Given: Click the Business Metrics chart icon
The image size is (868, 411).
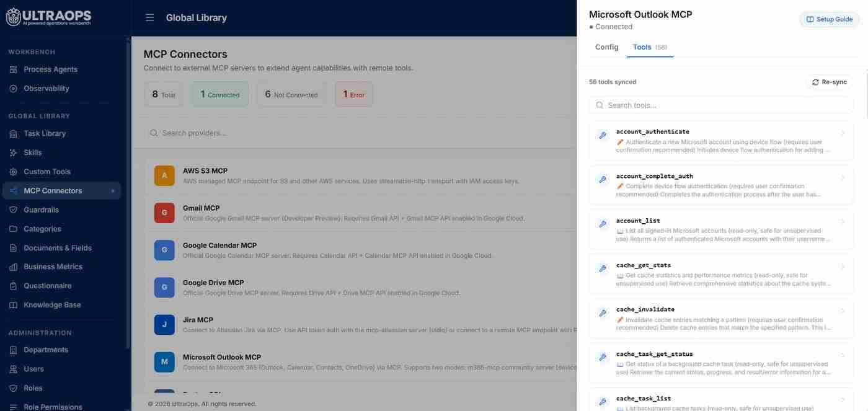Looking at the screenshot, I should pyautogui.click(x=13, y=267).
